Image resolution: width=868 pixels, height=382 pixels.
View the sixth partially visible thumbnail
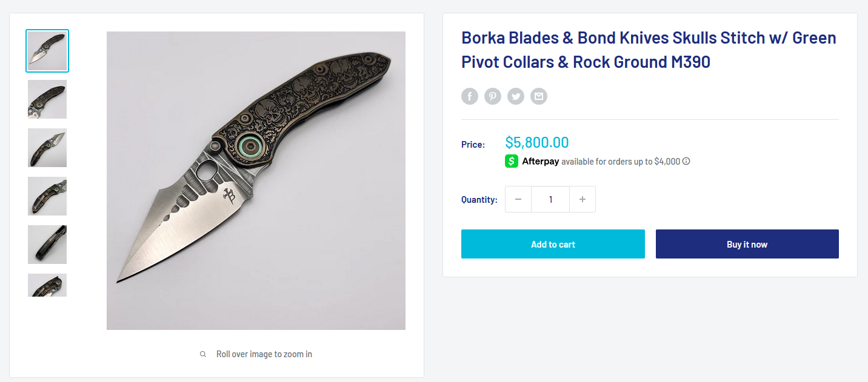[x=47, y=285]
